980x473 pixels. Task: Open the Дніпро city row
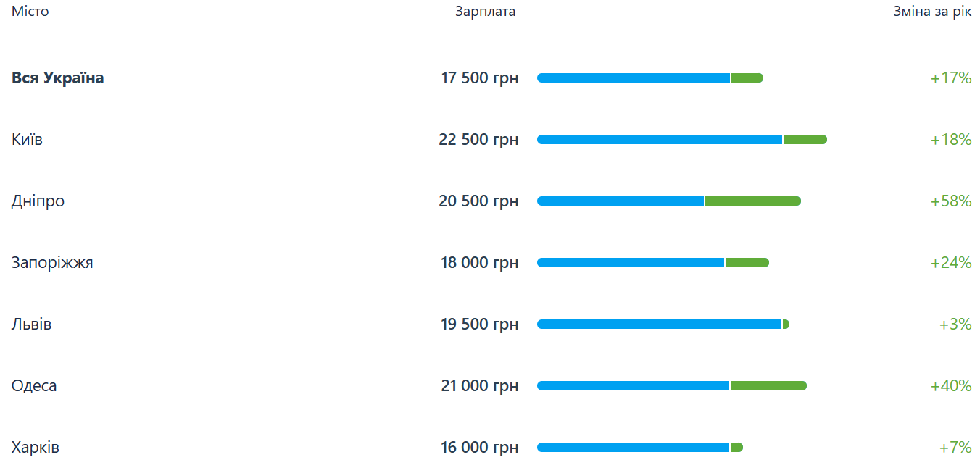point(38,201)
